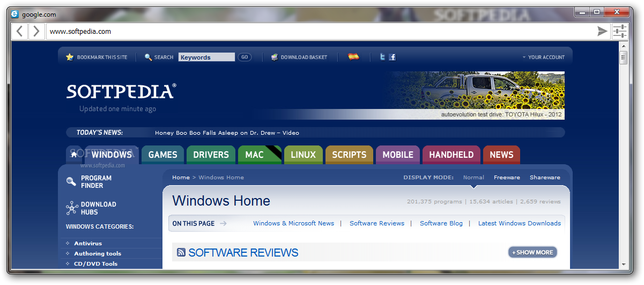The image size is (644, 285).
Task: Click the 201,375 programs count text
Action: (x=434, y=202)
